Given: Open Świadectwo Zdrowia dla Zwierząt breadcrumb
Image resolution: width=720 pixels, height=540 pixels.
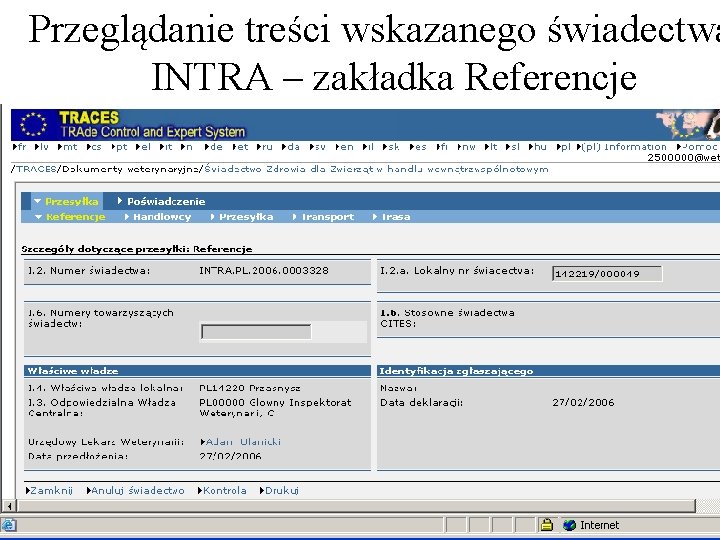Looking at the screenshot, I should point(376,169).
